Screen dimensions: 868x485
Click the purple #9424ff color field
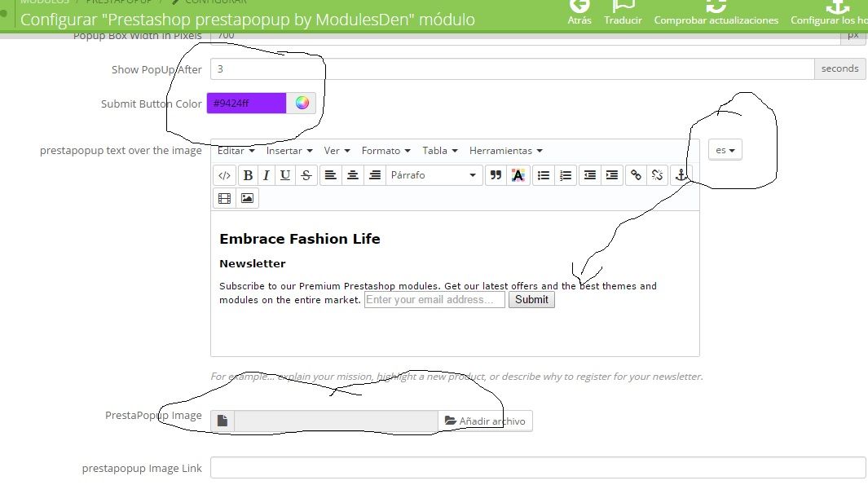click(x=246, y=103)
